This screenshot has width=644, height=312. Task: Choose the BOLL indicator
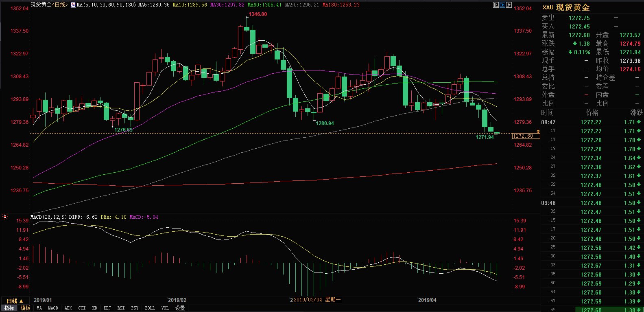pos(150,308)
